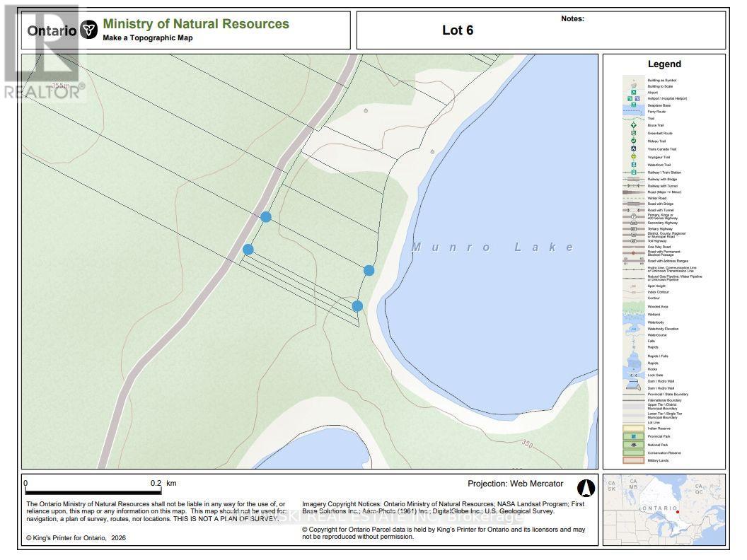Select the National Park legend icon

tap(633, 445)
